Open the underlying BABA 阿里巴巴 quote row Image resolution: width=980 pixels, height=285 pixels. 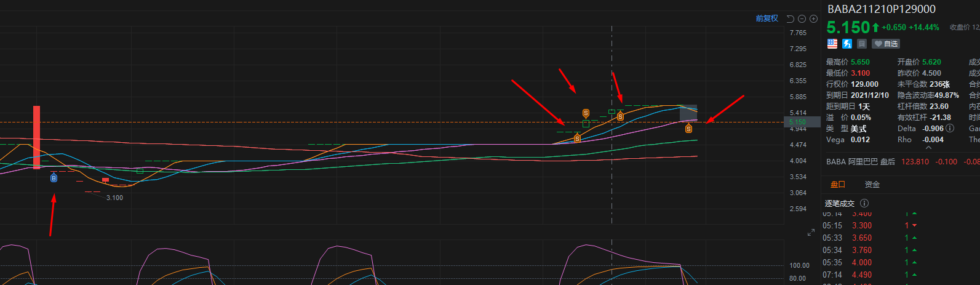click(x=903, y=161)
